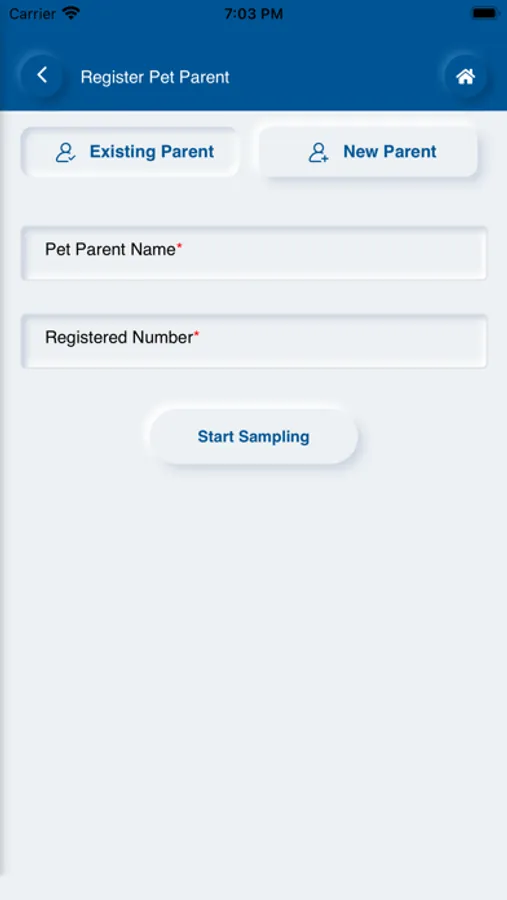Screen dimensions: 507x900
Task: Click the Register Pet Parent header title
Action: pos(155,77)
